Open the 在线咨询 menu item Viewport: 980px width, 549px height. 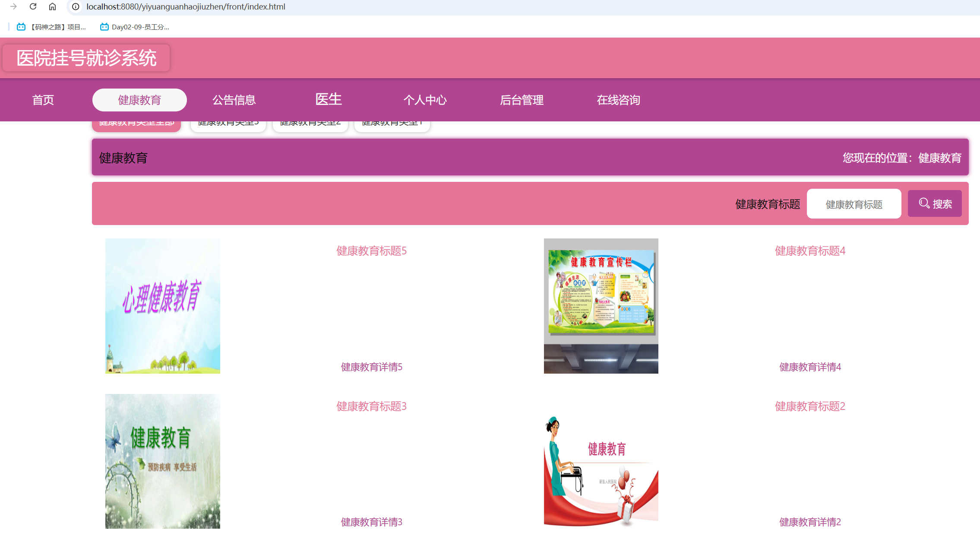coord(619,100)
